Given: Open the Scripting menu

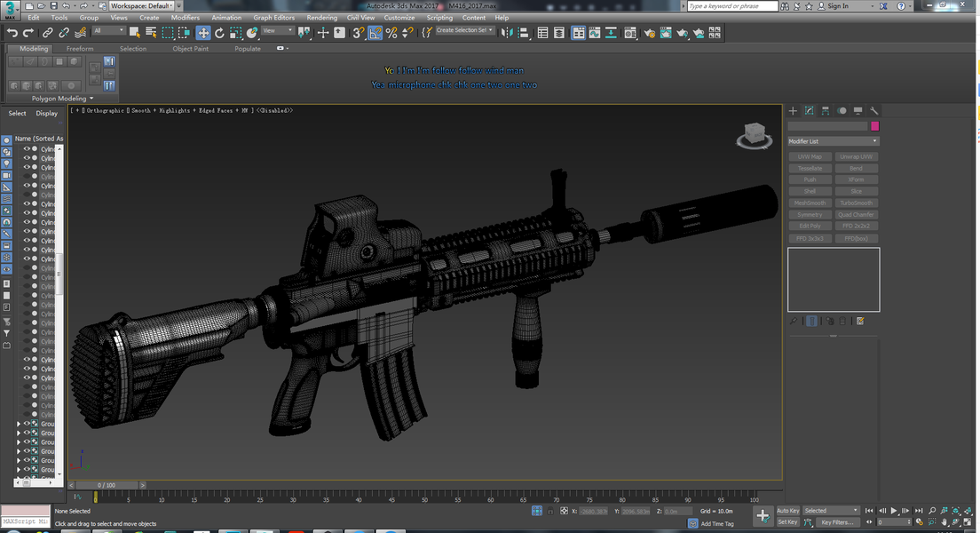Looking at the screenshot, I should coord(439,18).
